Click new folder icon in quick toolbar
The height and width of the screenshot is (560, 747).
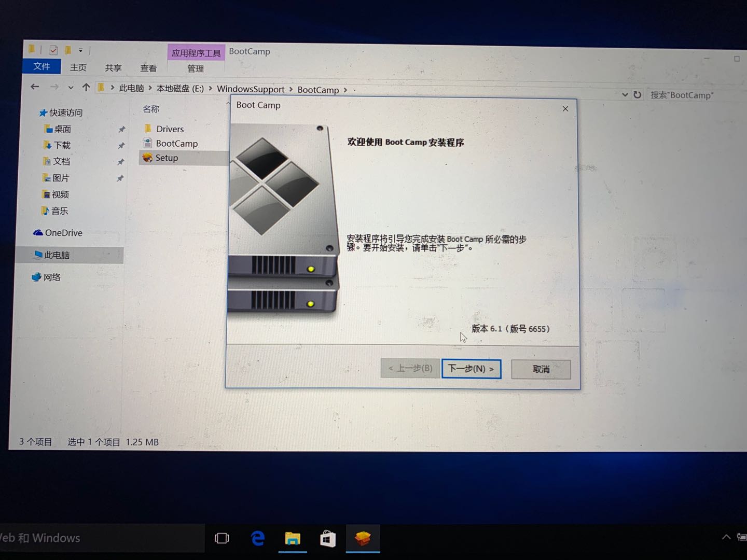68,50
